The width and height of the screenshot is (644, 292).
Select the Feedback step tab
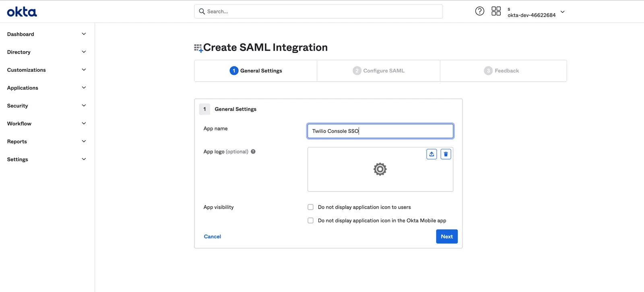click(503, 71)
